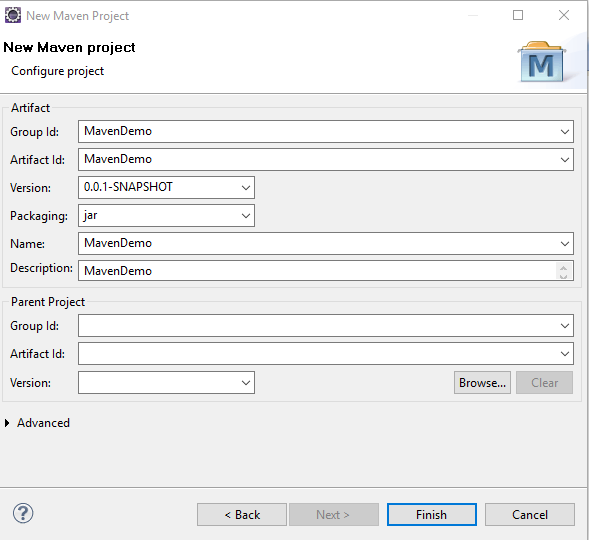The height and width of the screenshot is (540, 589).
Task: Click the Maven M folder icon
Action: [x=541, y=62]
